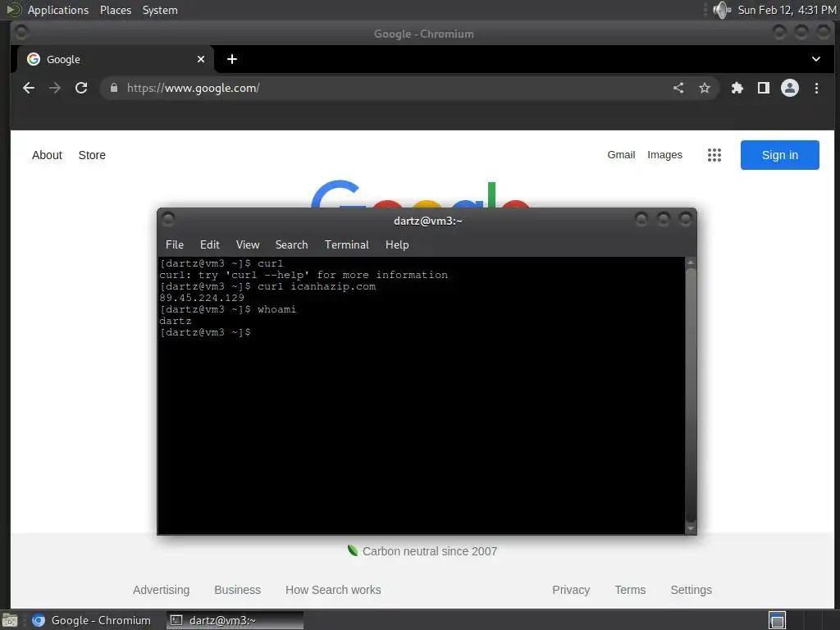Open the clock showing Sun Feb 12
The height and width of the screenshot is (630, 840).
tap(787, 10)
